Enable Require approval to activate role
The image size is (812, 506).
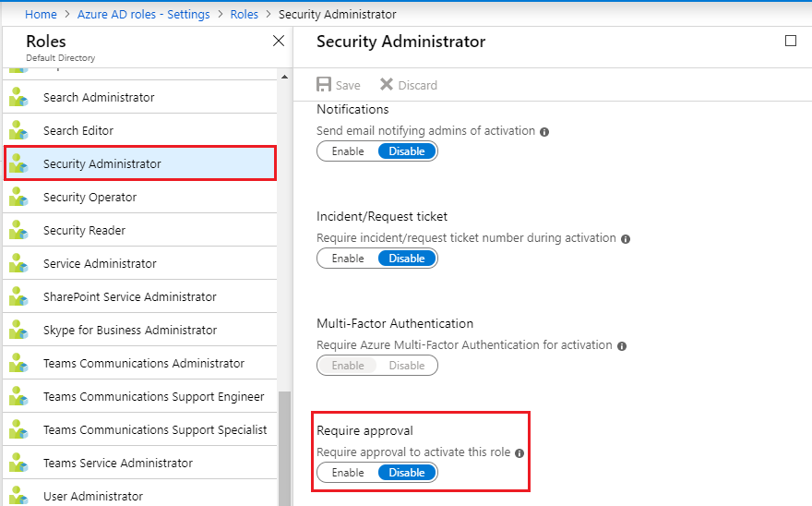348,473
